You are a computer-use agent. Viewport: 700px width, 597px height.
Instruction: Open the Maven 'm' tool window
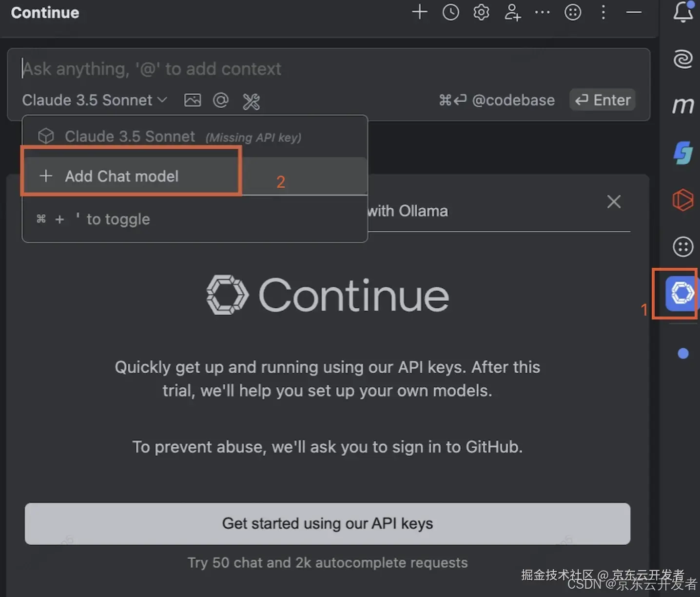(683, 105)
